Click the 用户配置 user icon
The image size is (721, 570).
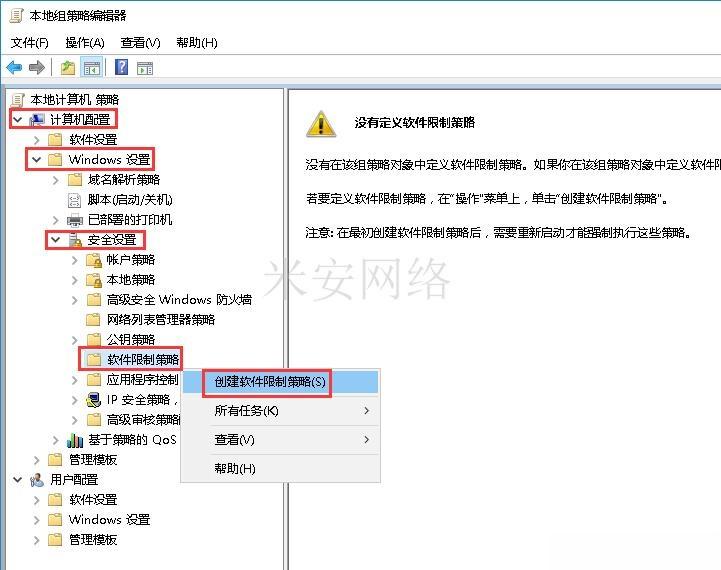click(37, 480)
